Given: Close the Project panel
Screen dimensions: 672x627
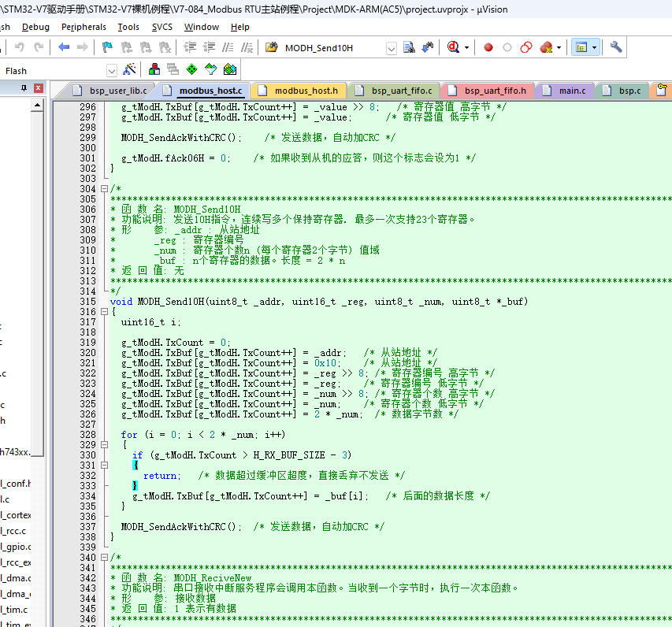Looking at the screenshot, I should (38, 88).
